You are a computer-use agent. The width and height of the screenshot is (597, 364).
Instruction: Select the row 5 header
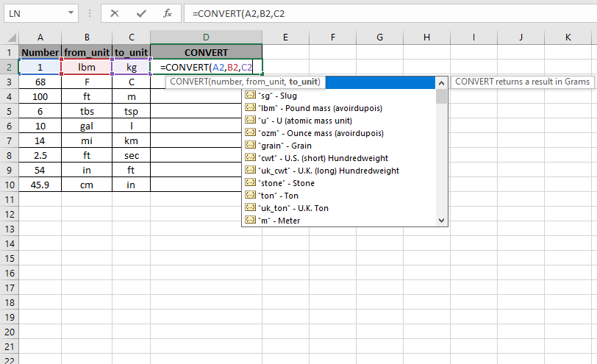[x=9, y=112]
